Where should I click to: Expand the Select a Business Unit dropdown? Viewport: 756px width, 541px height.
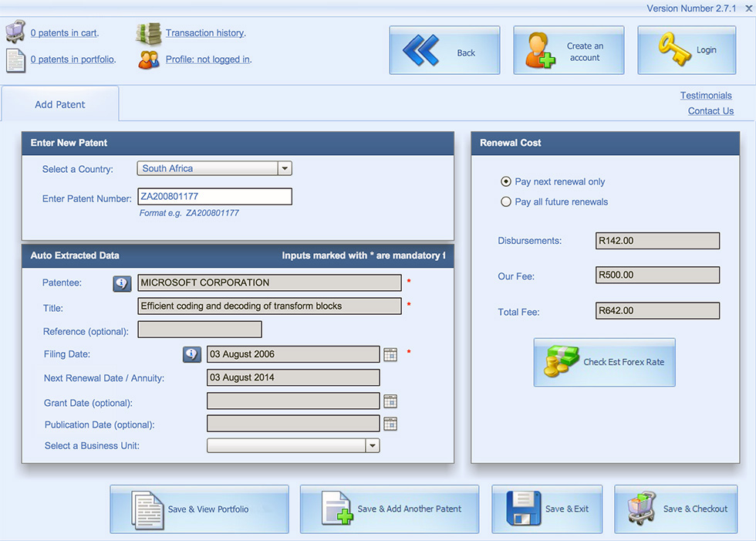293,445
